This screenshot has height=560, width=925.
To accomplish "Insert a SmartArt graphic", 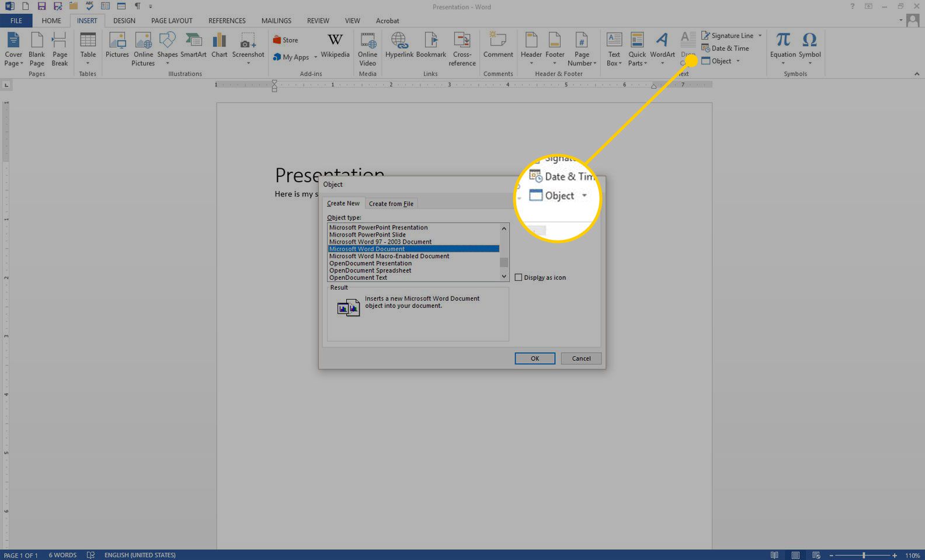I will pyautogui.click(x=193, y=46).
